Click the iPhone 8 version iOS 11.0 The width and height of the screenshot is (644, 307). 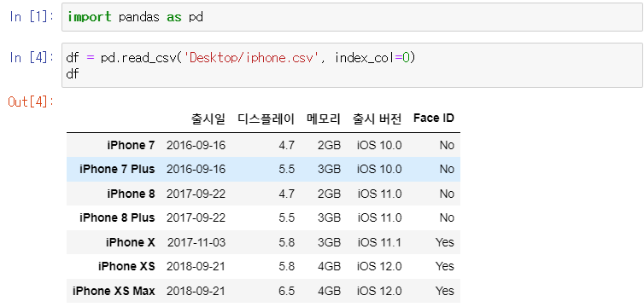tap(379, 194)
